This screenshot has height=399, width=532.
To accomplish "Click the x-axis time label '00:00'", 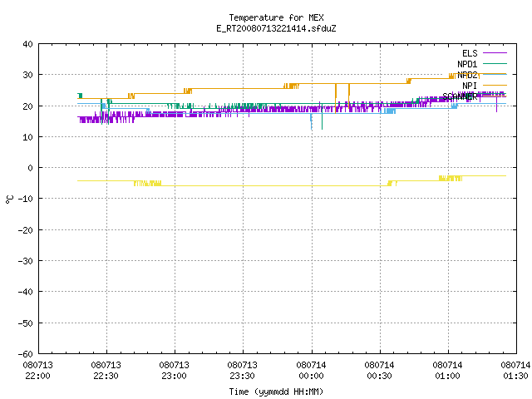I will [311, 376].
